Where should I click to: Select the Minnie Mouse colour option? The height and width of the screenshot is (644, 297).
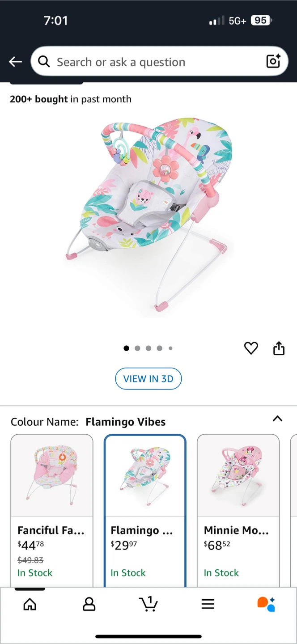pyautogui.click(x=238, y=510)
